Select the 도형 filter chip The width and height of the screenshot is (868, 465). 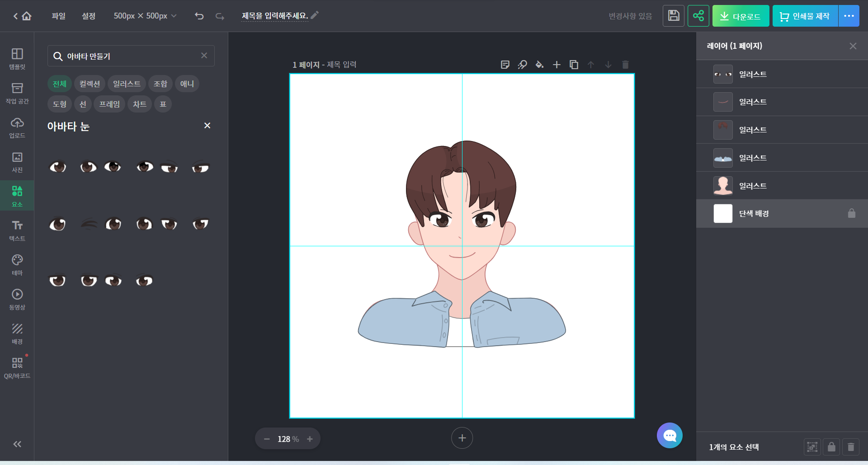[x=60, y=104]
